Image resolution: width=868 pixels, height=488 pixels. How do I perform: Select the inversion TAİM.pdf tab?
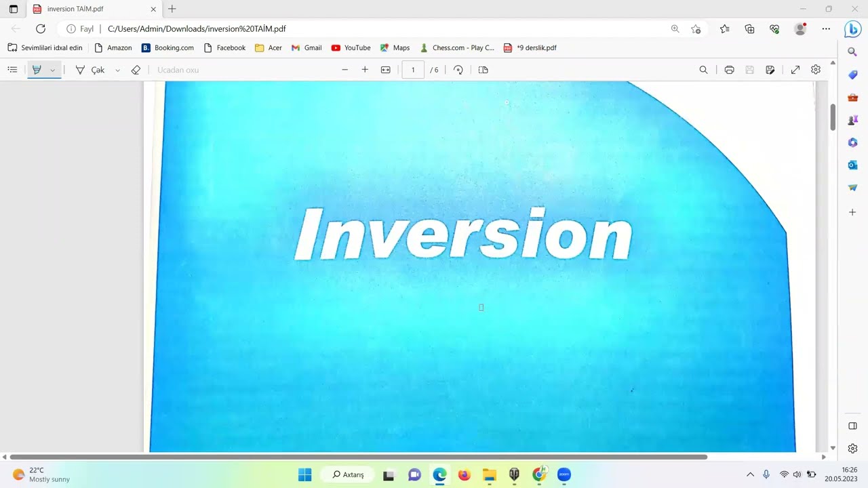[x=94, y=9]
